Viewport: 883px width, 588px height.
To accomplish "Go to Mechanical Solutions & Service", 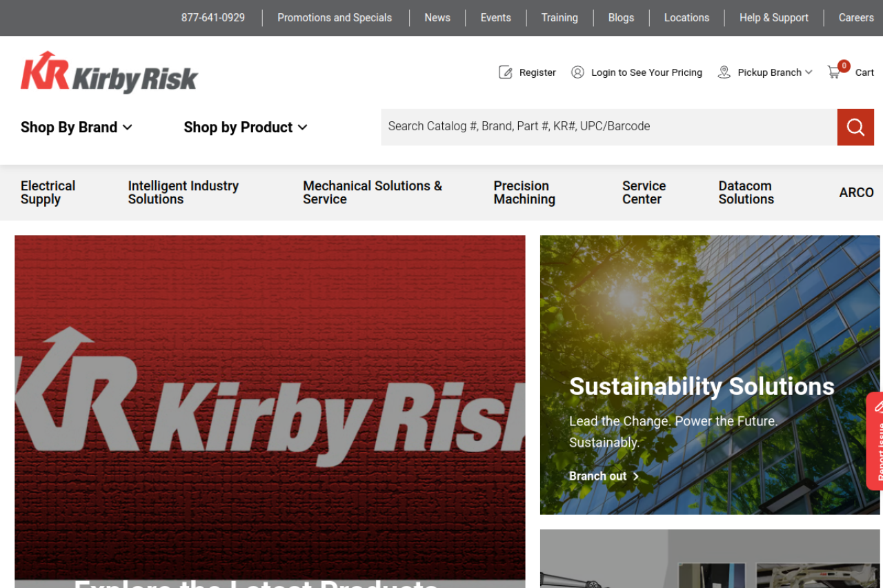I will click(x=372, y=192).
